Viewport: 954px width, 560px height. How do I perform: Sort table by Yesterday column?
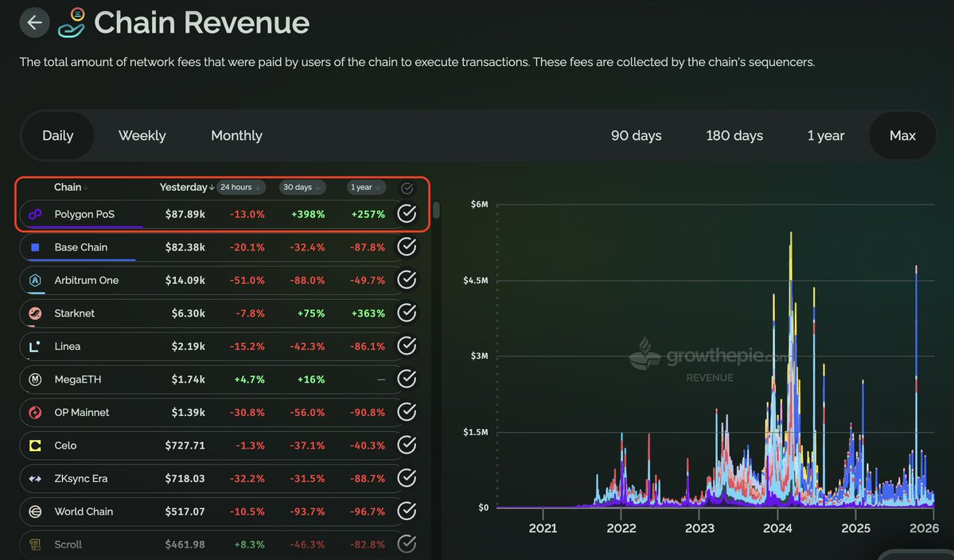click(x=186, y=187)
